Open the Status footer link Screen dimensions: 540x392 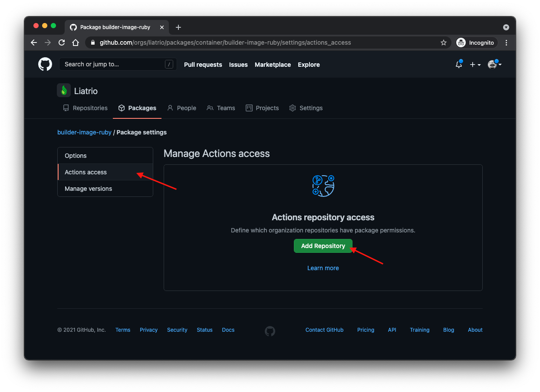click(x=204, y=330)
